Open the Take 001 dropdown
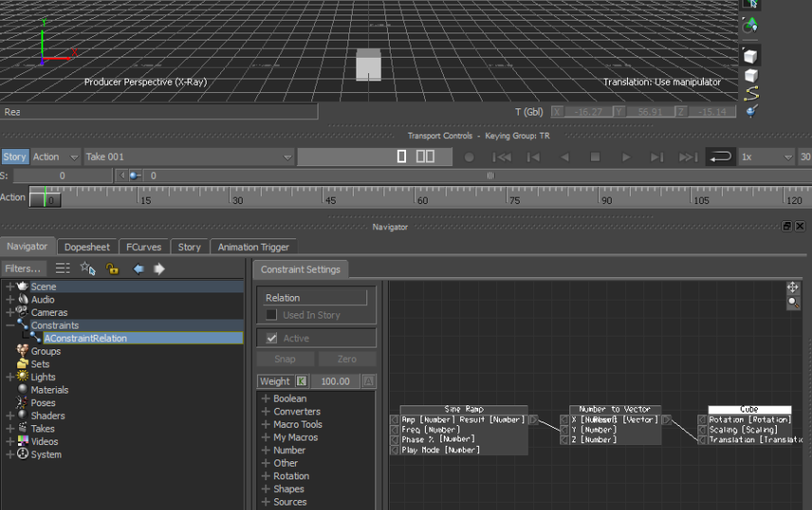This screenshot has width=812, height=510. coord(189,157)
